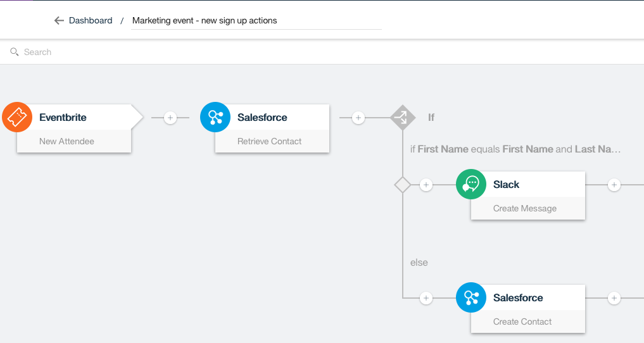Add a node after Slack Create Message
This screenshot has width=644, height=343.
[x=614, y=185]
